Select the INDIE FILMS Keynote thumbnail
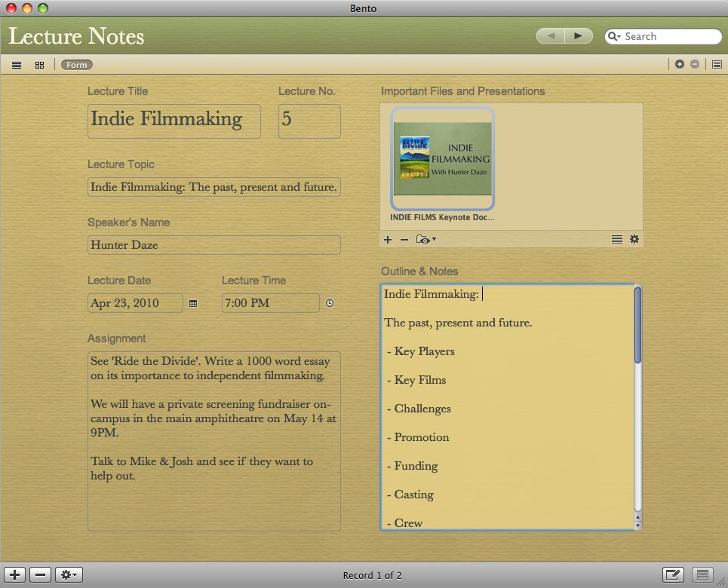Viewport: 728px width, 588px height. coord(442,158)
